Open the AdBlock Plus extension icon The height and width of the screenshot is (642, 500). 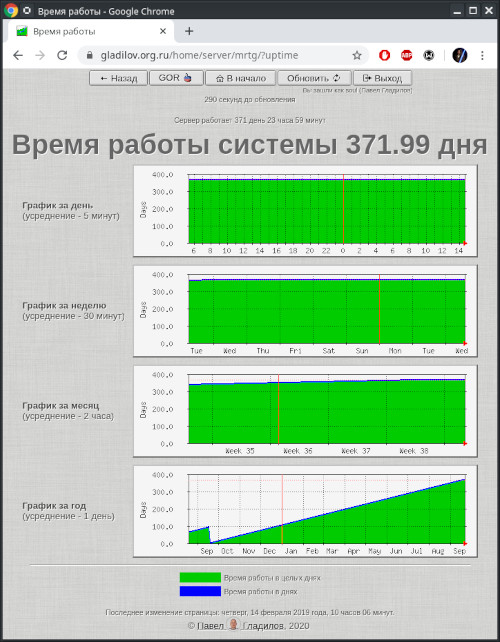(x=406, y=55)
